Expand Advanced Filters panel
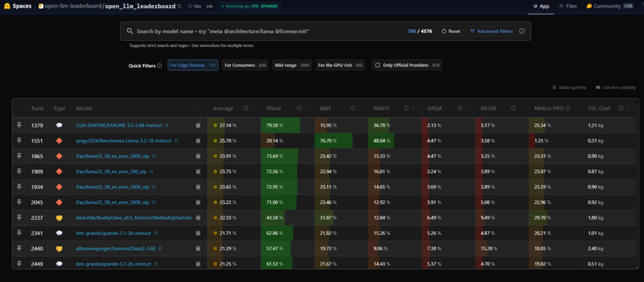 pyautogui.click(x=491, y=31)
